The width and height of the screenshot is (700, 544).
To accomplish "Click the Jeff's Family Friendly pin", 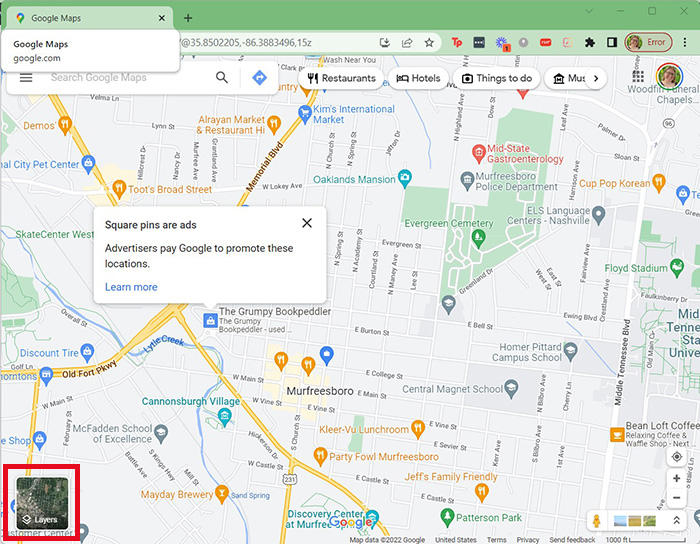I will [x=481, y=493].
